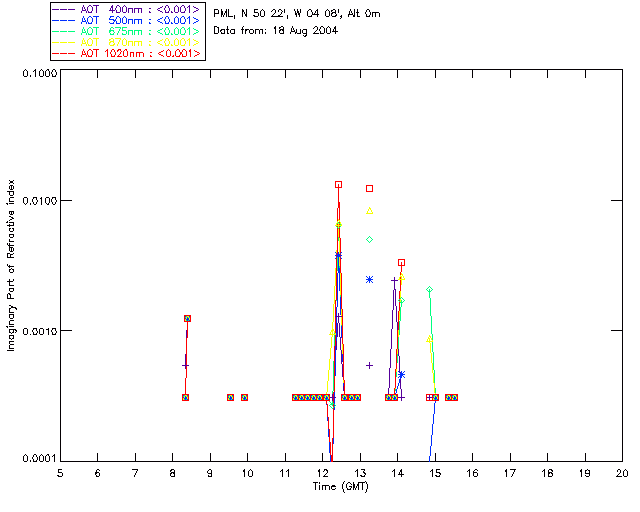Click x-axis tick label 11
Image resolution: width=640 pixels, height=512 pixels.
(285, 473)
